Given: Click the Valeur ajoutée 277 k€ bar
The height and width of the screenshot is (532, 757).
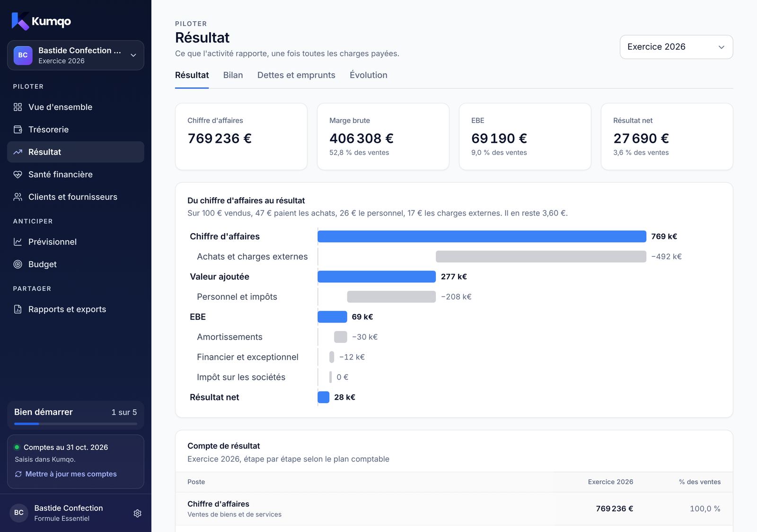Looking at the screenshot, I should [377, 277].
